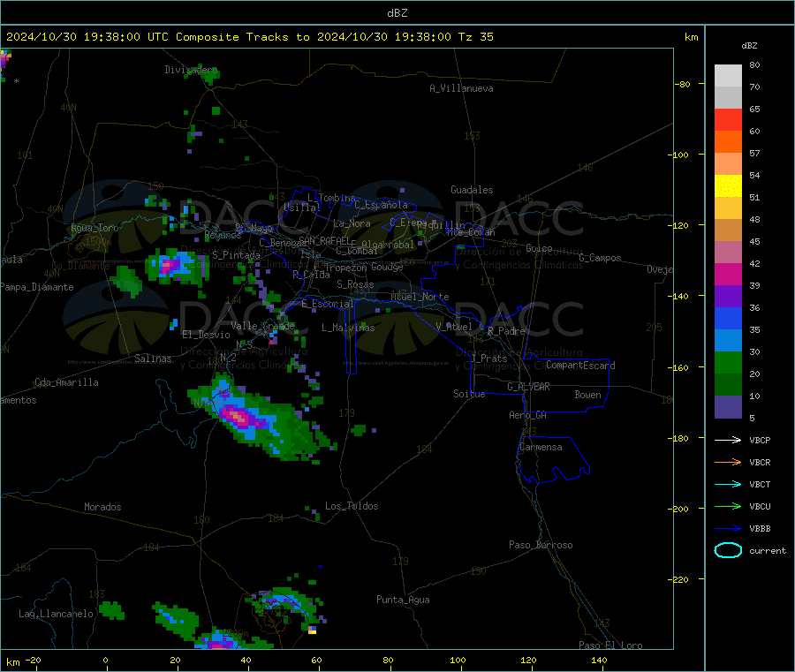Select the 39 dBZ magenta color swatch

click(x=728, y=274)
